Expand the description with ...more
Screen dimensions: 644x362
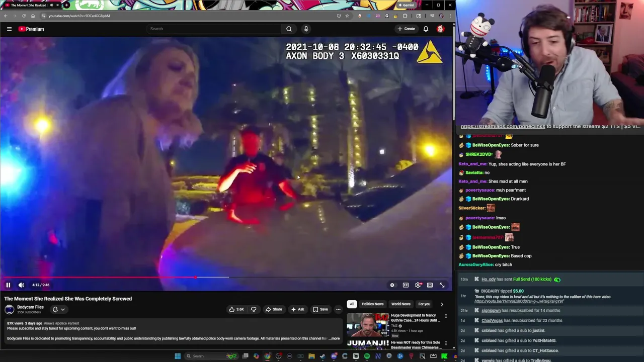click(335, 338)
